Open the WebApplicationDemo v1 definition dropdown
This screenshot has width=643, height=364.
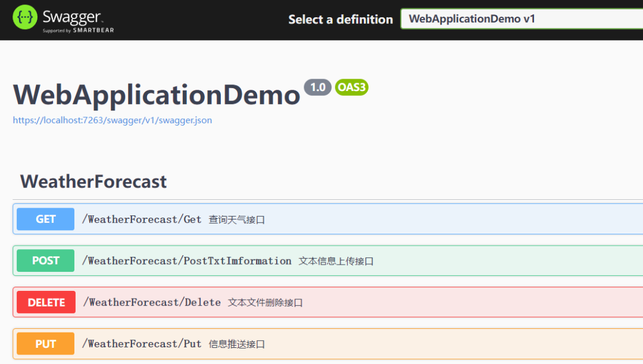pyautogui.click(x=522, y=19)
